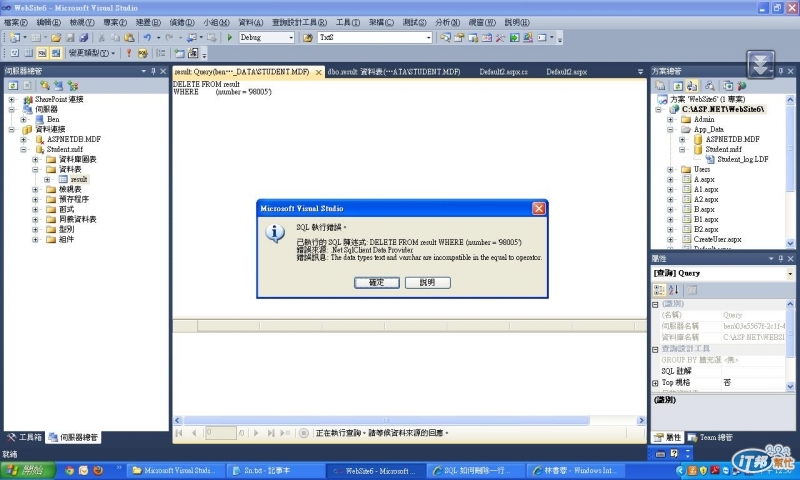The height and width of the screenshot is (480, 800).
Task: Close the Microsoft Visual Studio error dialog
Action: coord(539,208)
